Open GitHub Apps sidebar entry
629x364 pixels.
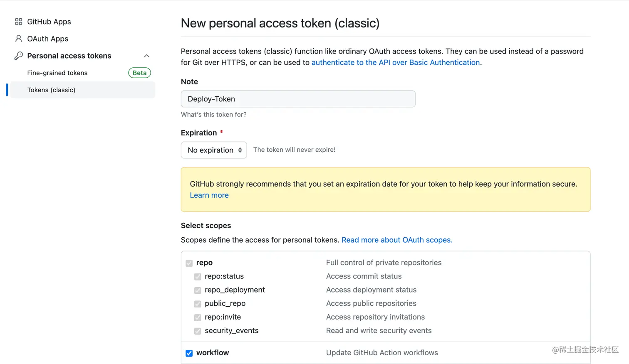[x=49, y=22]
